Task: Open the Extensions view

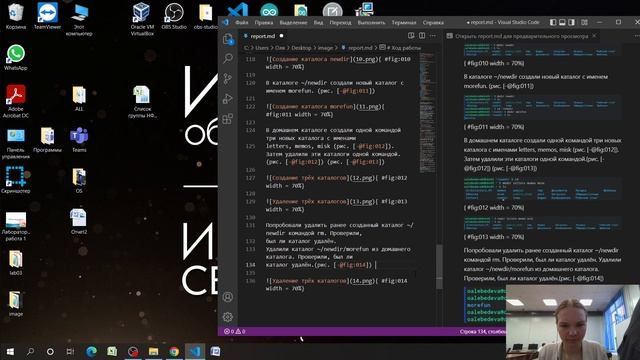Action: click(x=228, y=119)
